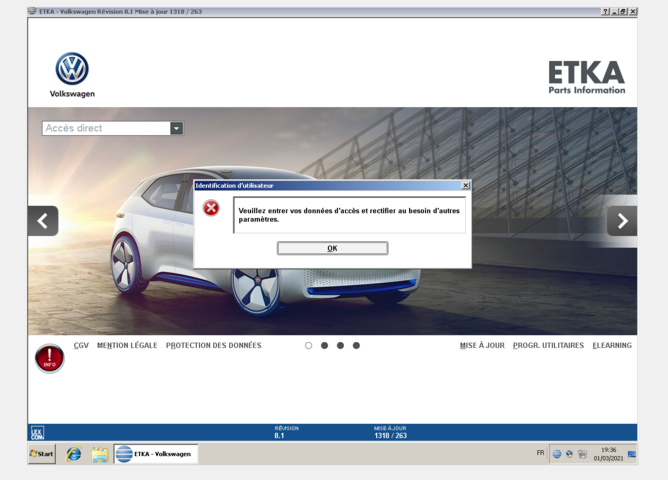Minimize the ETKA window
The height and width of the screenshot is (480, 668).
click(x=614, y=11)
